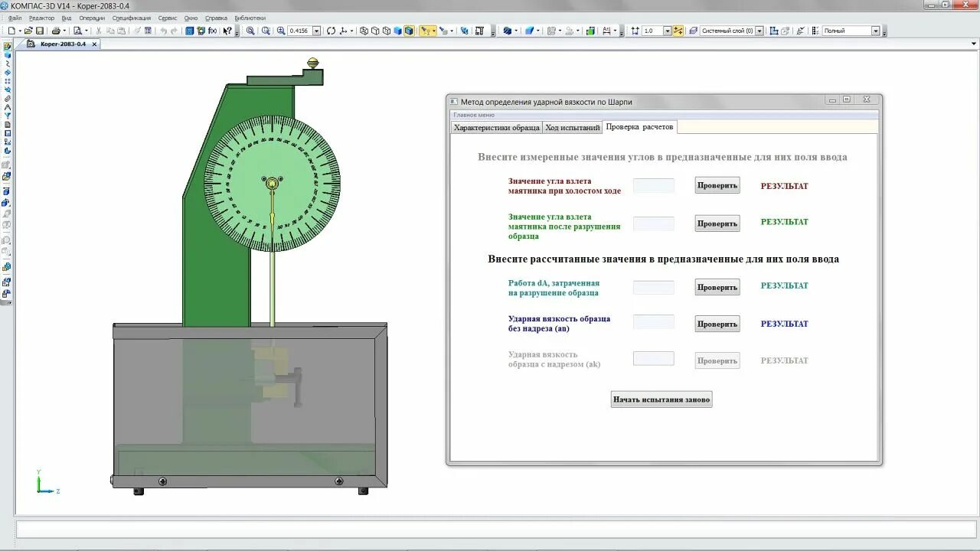Click the green 3D model rebuild icon
Viewport: 980px width, 551px height.
click(x=590, y=31)
